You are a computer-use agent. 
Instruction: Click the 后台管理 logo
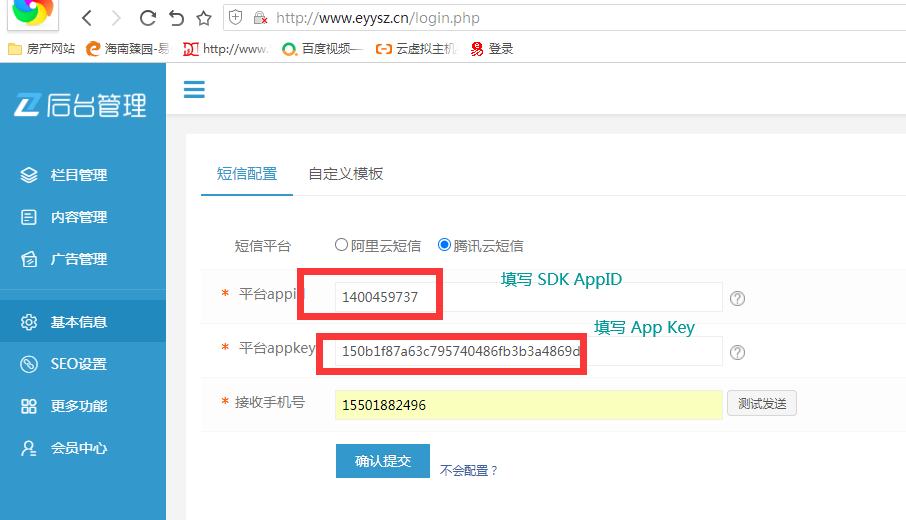pos(80,105)
